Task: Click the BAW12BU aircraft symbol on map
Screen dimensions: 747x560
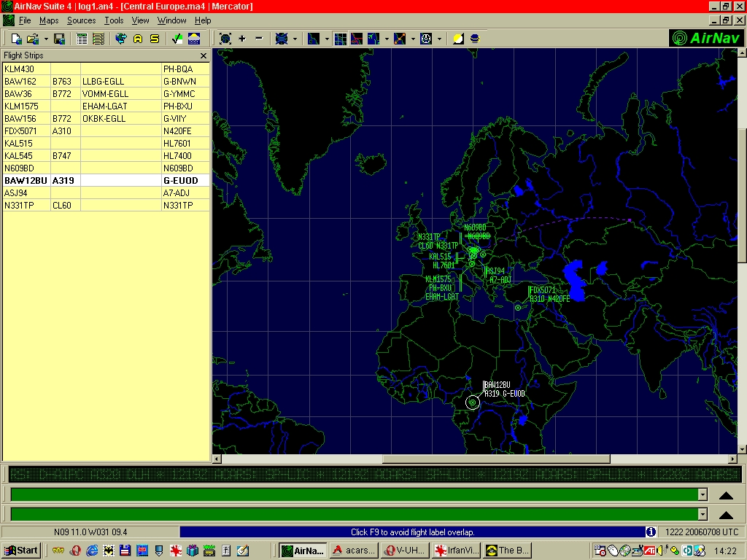Action: pyautogui.click(x=473, y=402)
